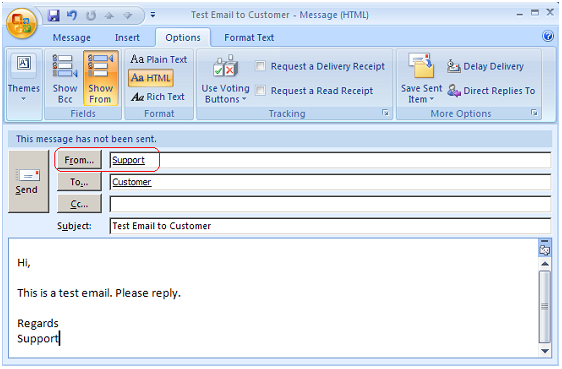This screenshot has height=369, width=562.
Task: Click the Cc... button
Action: [x=79, y=204]
